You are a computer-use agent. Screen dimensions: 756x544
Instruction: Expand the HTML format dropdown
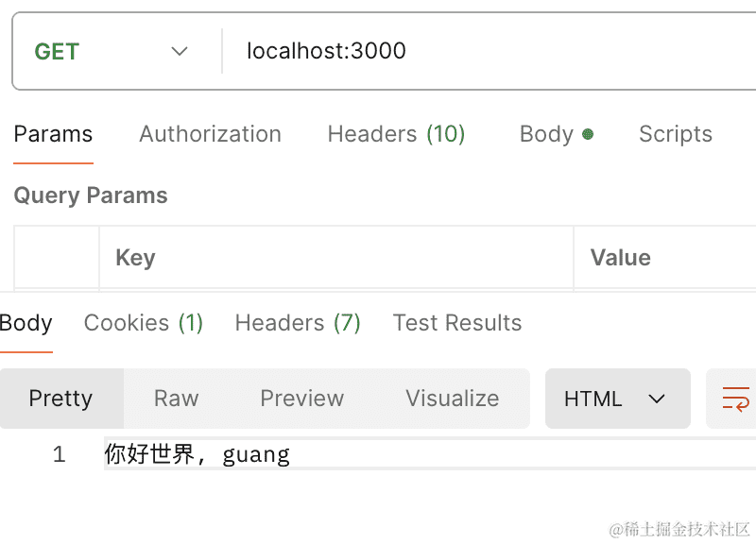[616, 399]
